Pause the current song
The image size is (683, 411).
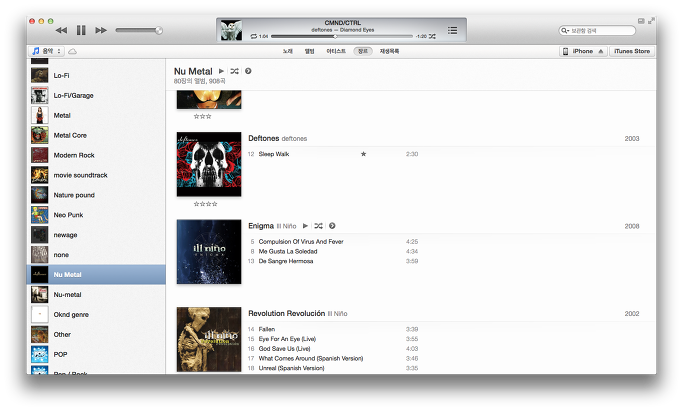coord(81,30)
